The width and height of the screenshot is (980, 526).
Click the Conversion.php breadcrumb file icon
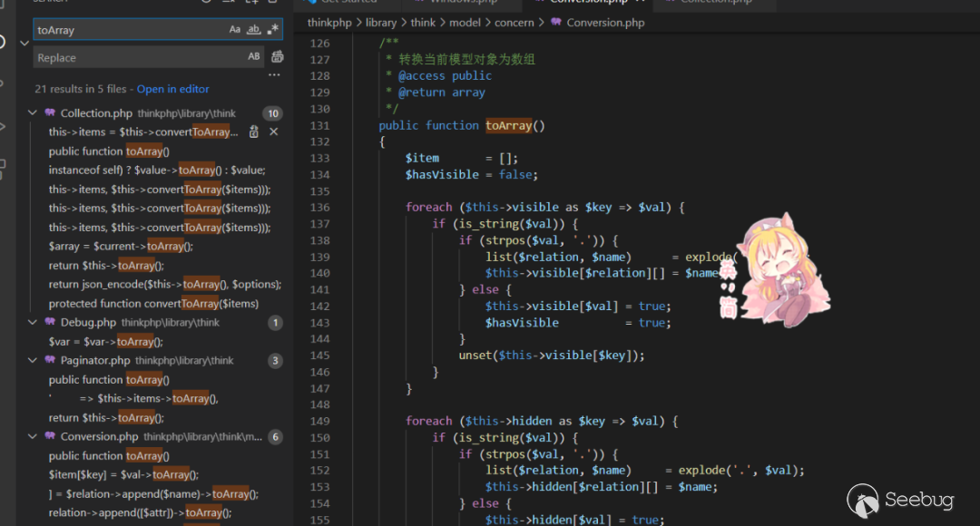pyautogui.click(x=555, y=22)
